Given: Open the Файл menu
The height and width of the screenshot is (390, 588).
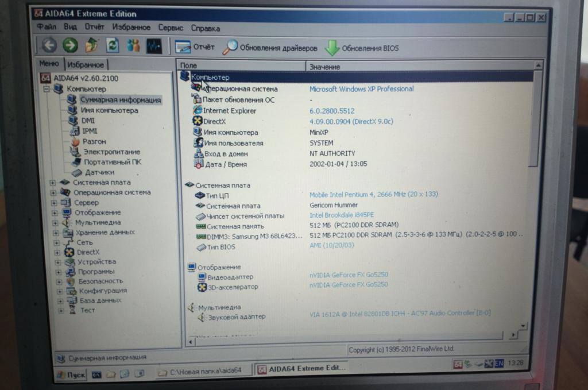Looking at the screenshot, I should point(47,26).
